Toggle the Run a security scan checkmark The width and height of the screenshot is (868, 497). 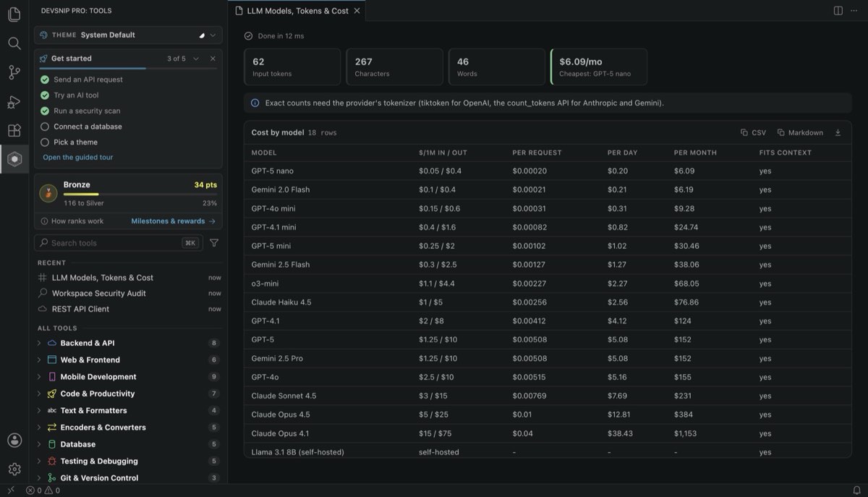45,111
